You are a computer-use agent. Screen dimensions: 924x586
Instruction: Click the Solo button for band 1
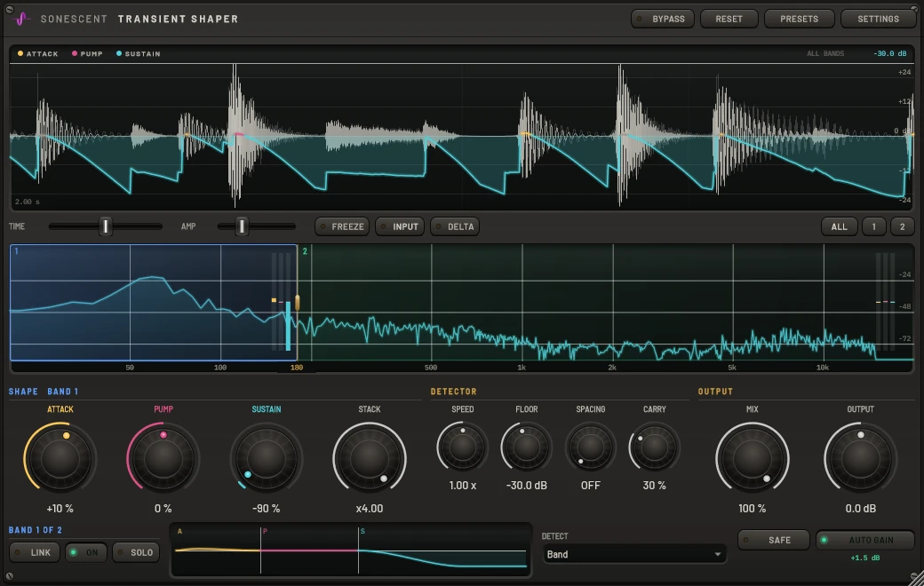pos(136,552)
